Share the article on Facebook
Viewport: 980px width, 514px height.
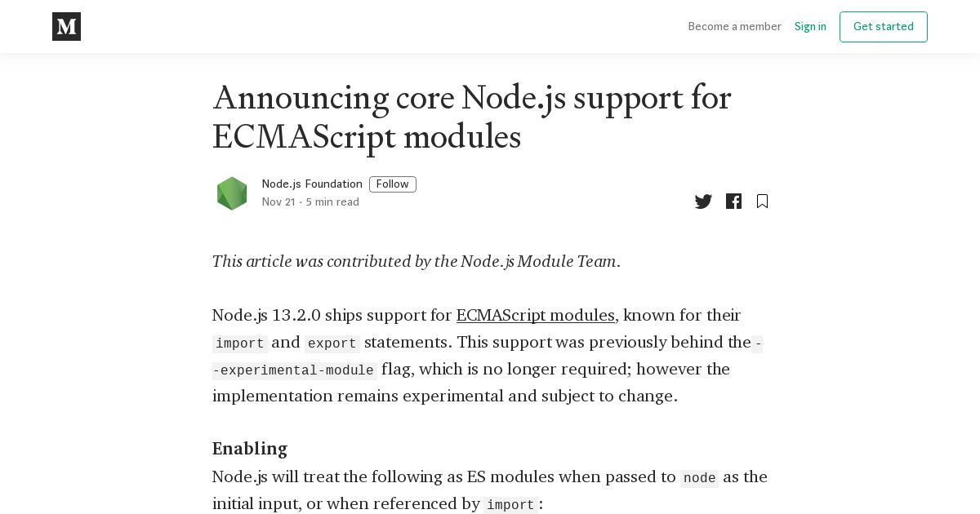733,202
